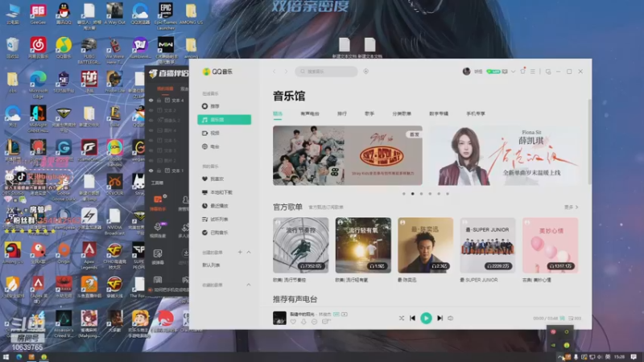Select the 音乐馆 sidebar item
The height and width of the screenshot is (362, 644).
click(x=225, y=119)
